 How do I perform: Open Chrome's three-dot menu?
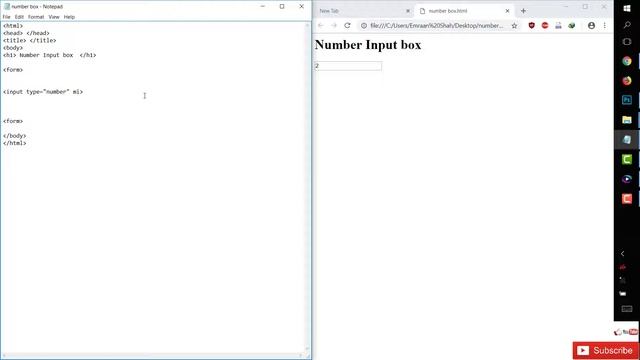[x=604, y=25]
